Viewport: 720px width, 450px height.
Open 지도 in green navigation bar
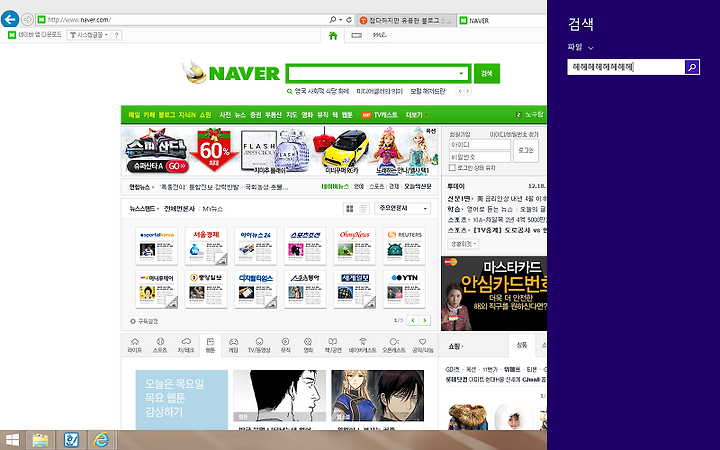(292, 115)
